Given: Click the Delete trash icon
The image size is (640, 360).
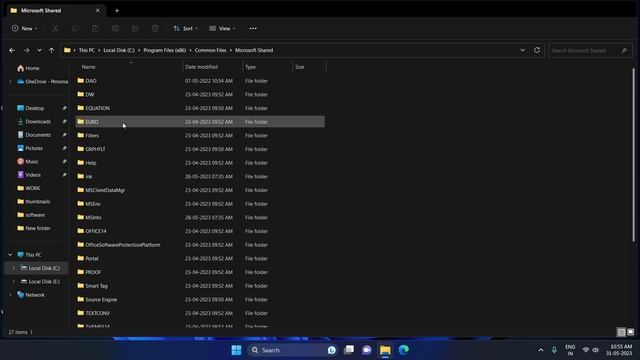Looking at the screenshot, I should [155, 29].
